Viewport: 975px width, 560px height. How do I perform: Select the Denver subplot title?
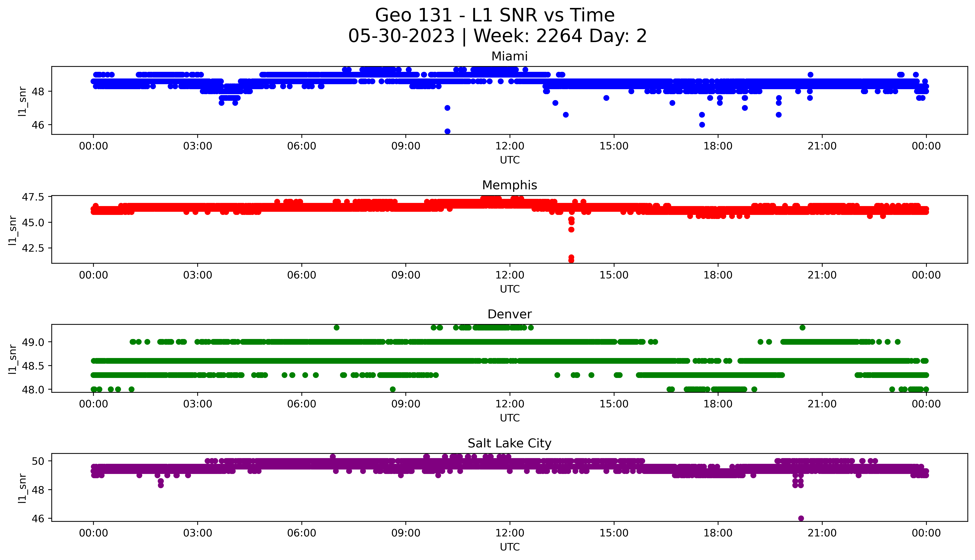click(510, 314)
